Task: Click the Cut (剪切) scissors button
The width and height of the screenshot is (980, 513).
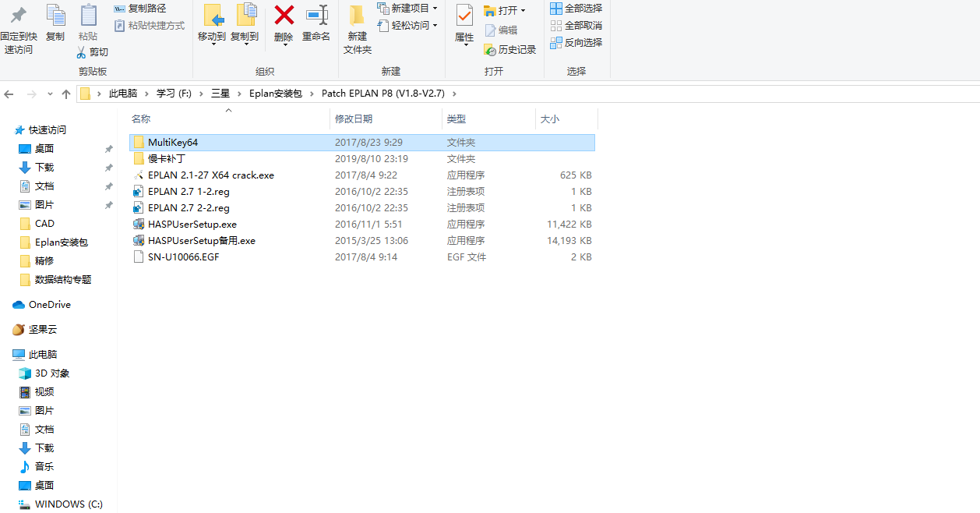Action: [93, 52]
